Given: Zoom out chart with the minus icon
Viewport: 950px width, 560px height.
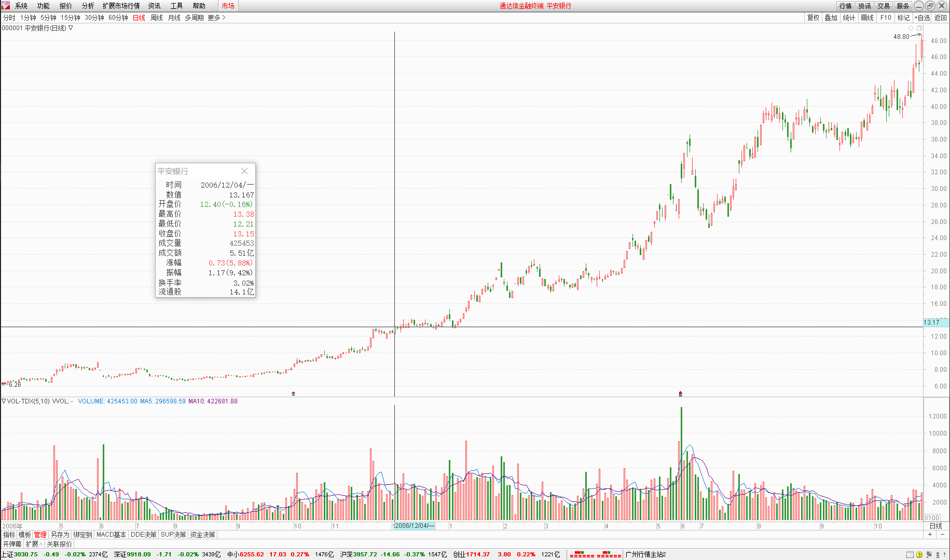Looking at the screenshot, I should [942, 535].
